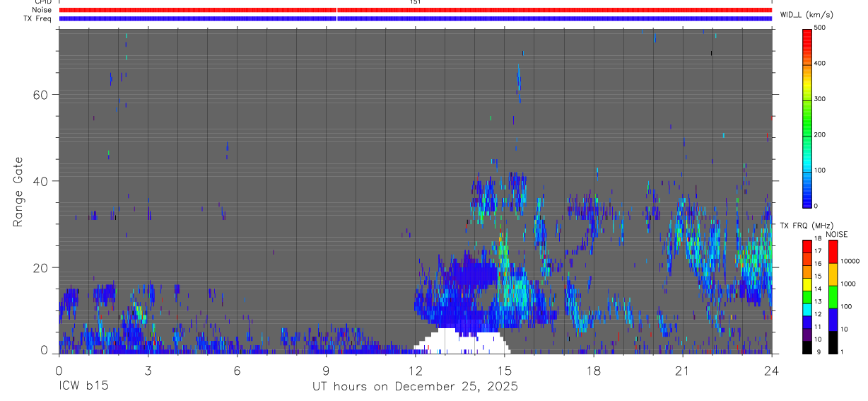The height and width of the screenshot is (401, 868).
Task: Click the "TX Freq" label at top left
Action: click(39, 18)
